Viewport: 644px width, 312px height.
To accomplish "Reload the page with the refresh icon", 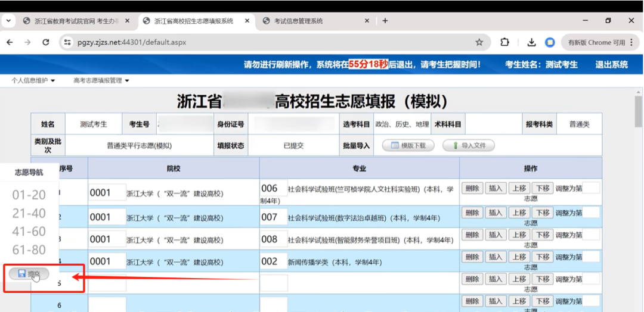I will point(45,42).
